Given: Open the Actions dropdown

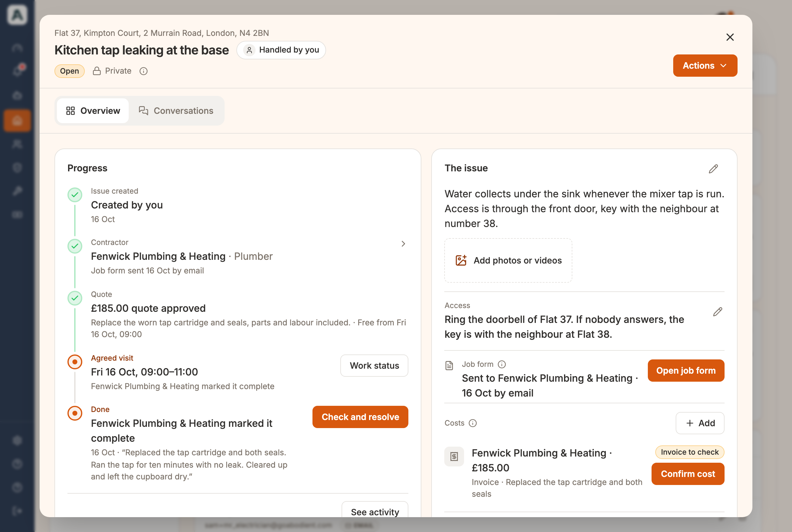Looking at the screenshot, I should point(705,66).
